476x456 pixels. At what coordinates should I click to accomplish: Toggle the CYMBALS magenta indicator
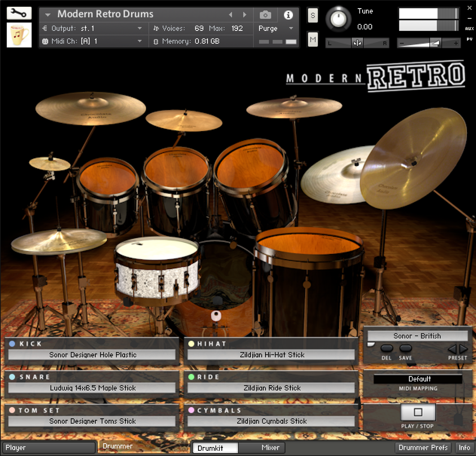191,410
